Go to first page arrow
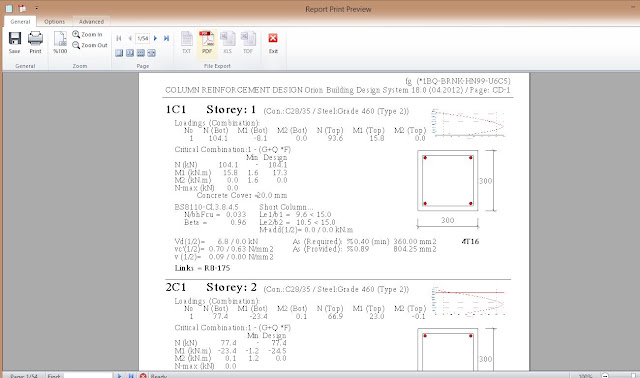This screenshot has width=640, height=378. [x=119, y=38]
